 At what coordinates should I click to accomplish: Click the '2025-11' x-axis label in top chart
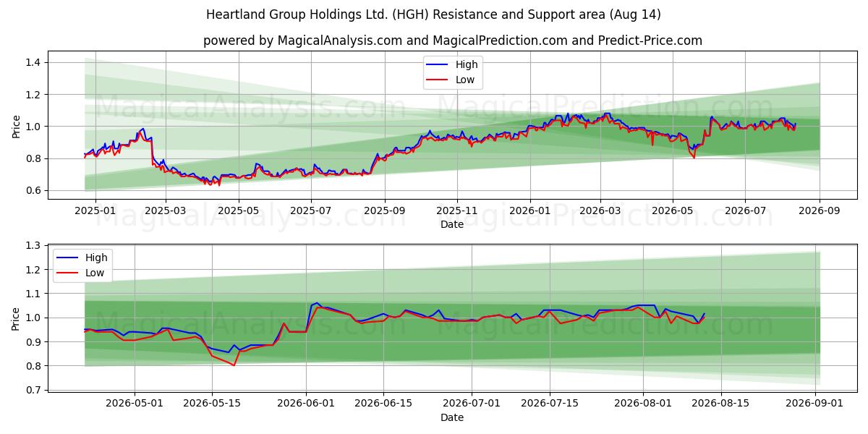(x=456, y=210)
